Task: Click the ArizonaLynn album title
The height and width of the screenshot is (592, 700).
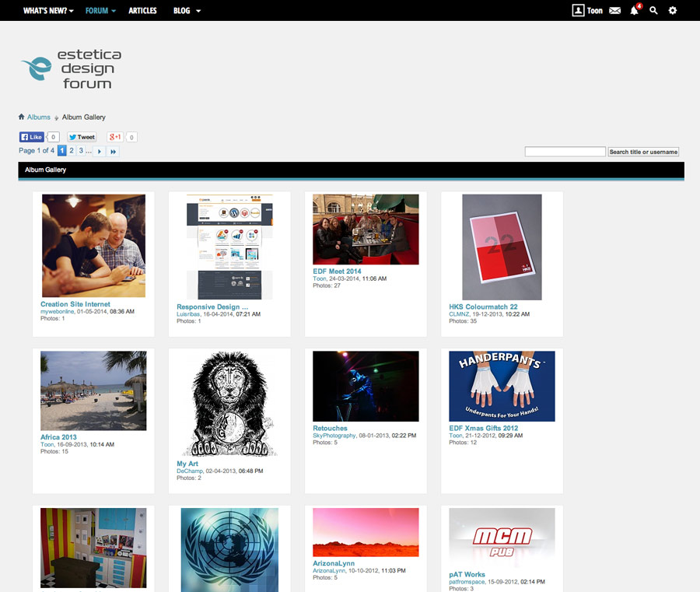Action: [334, 563]
